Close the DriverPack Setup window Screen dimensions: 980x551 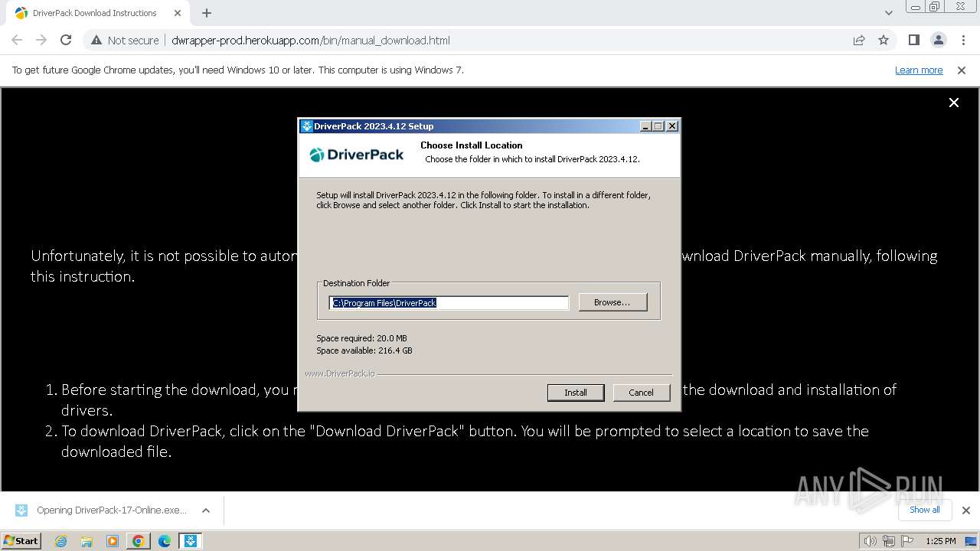point(672,126)
